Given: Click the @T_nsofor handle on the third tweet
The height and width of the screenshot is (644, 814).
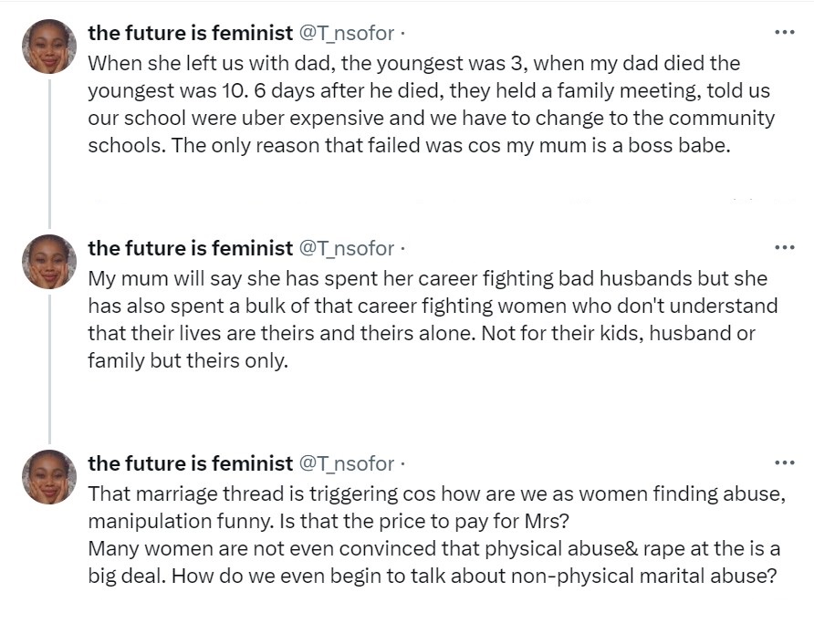Looking at the screenshot, I should 347,463.
